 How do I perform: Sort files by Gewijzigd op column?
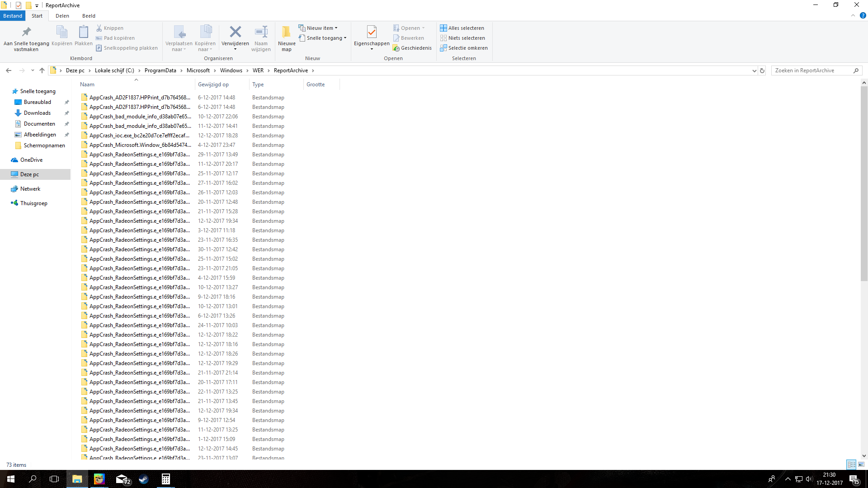pyautogui.click(x=213, y=84)
